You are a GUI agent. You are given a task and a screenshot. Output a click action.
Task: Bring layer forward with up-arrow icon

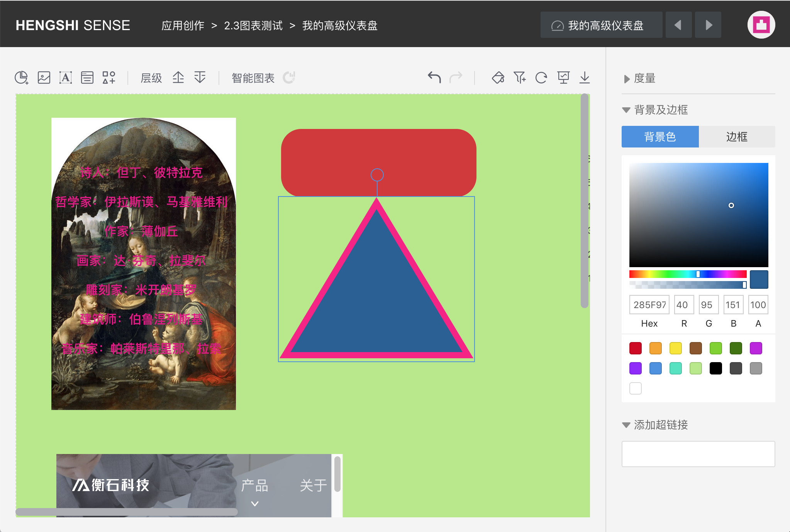178,78
